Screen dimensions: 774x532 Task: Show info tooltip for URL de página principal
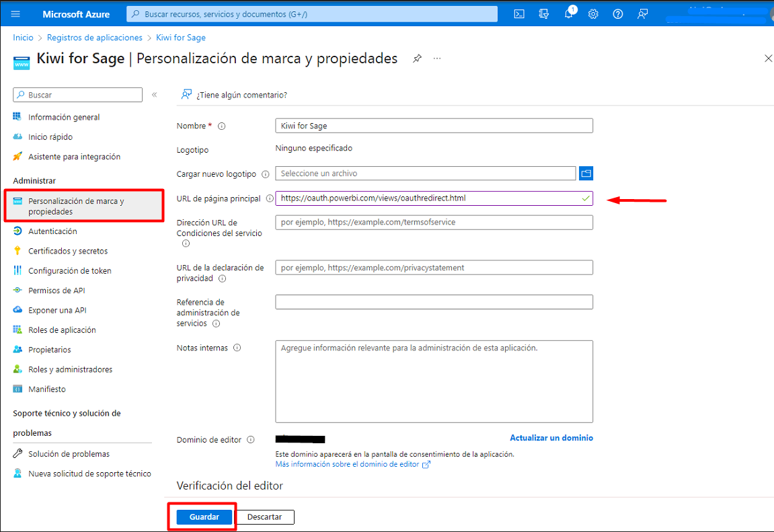(270, 198)
